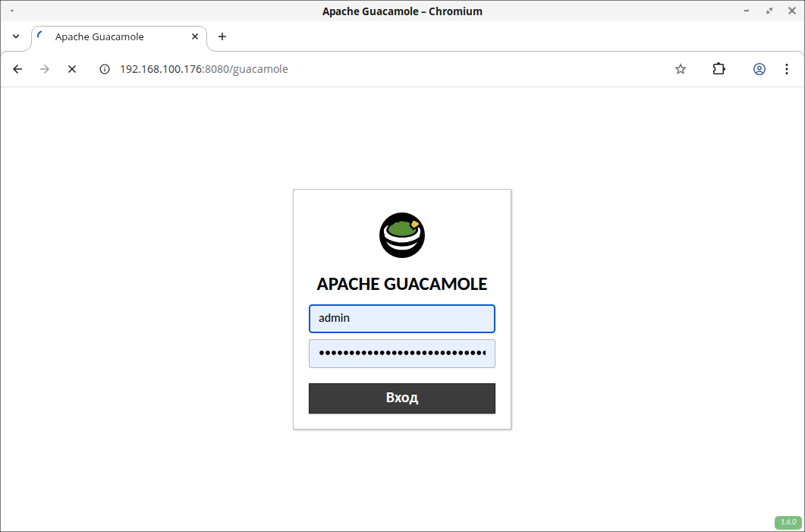This screenshot has width=805, height=532.
Task: Maximize the Chromium window
Action: pyautogui.click(x=769, y=11)
